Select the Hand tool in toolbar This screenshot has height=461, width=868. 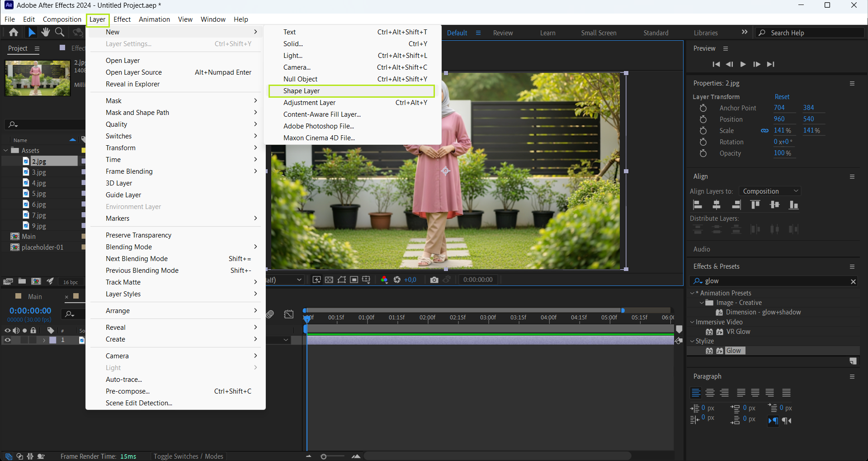point(45,32)
